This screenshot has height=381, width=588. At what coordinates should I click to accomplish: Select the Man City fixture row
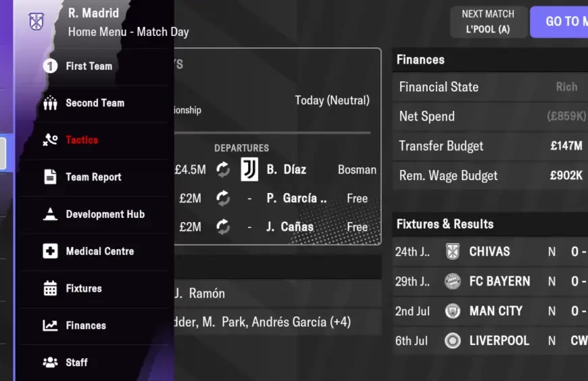491,311
